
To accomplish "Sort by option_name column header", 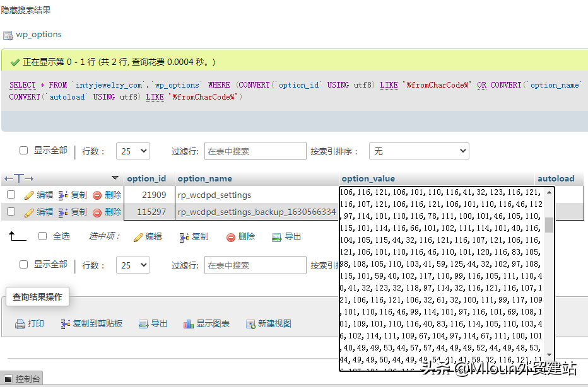I will pyautogui.click(x=205, y=179).
